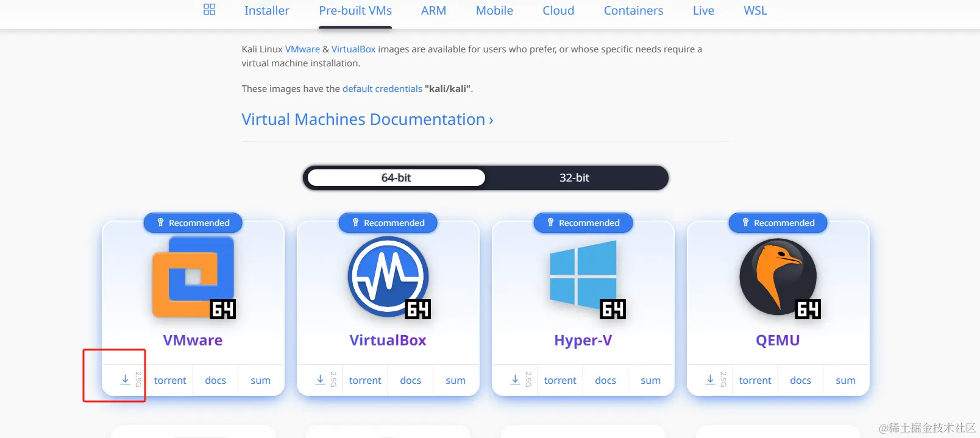Open the default credentials link
The image size is (980, 438).
pyautogui.click(x=382, y=89)
